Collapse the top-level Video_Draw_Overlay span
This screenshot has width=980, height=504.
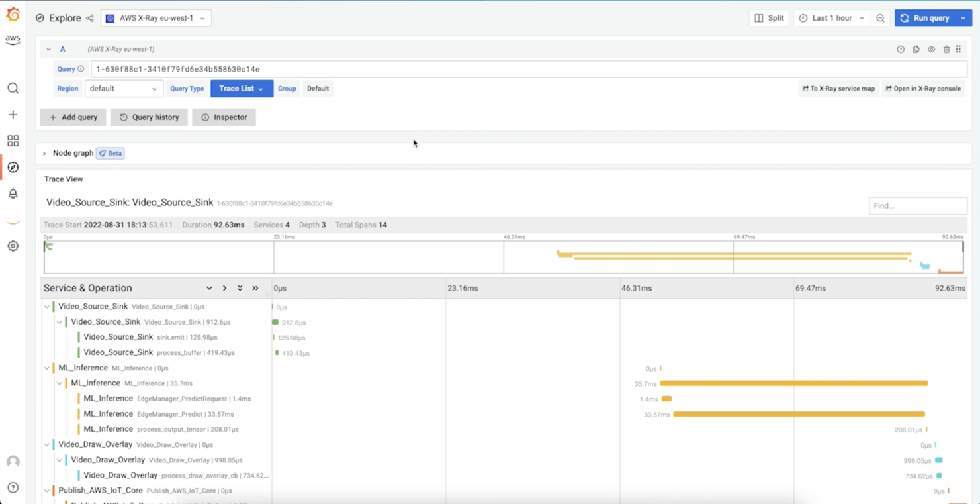click(x=47, y=445)
